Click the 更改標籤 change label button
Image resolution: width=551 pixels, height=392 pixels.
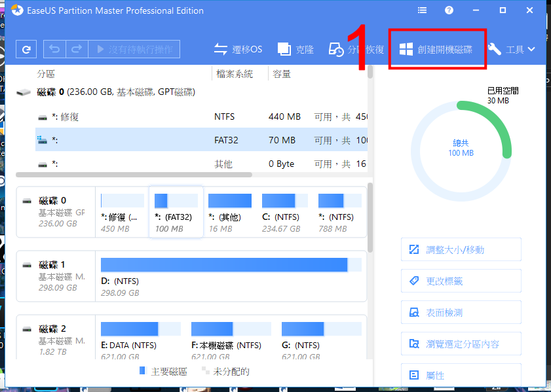(x=461, y=281)
